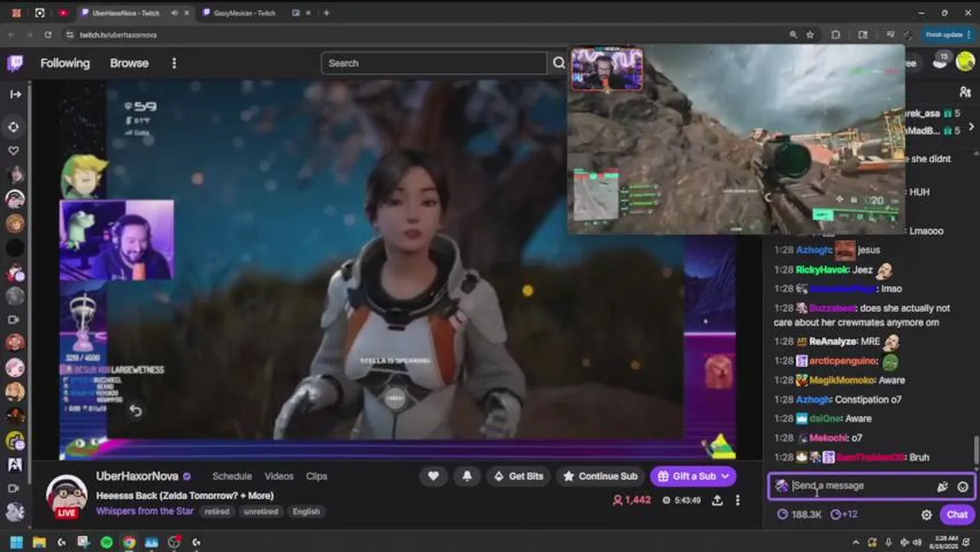The image size is (980, 552).
Task: Click the taskbar volume speaker icon
Action: coord(916,542)
